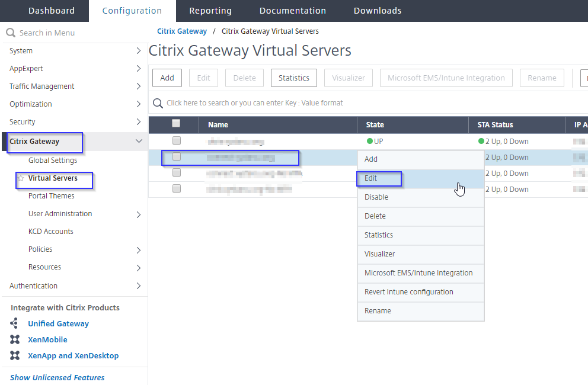Image resolution: width=588 pixels, height=385 pixels.
Task: Check the highlighted second row checkbox
Action: click(x=177, y=157)
